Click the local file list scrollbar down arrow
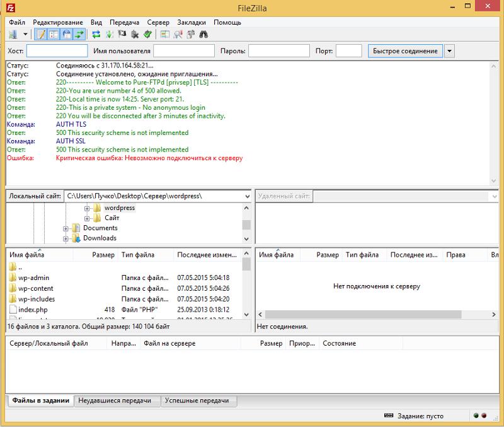Screen dimensions: 504x427 point(246,314)
